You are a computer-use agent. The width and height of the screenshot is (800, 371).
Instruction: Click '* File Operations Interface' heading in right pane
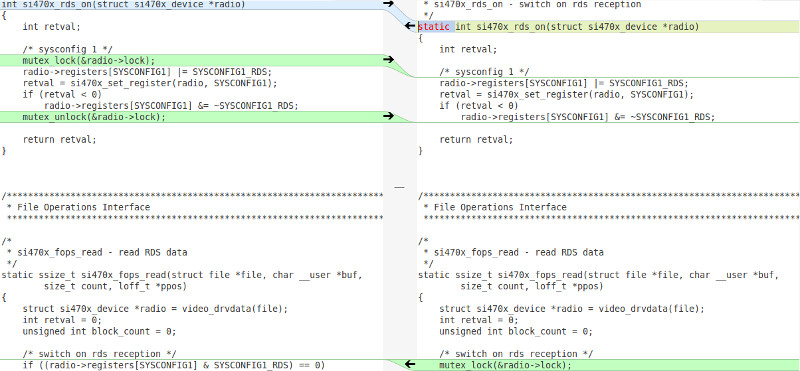pyautogui.click(x=495, y=207)
